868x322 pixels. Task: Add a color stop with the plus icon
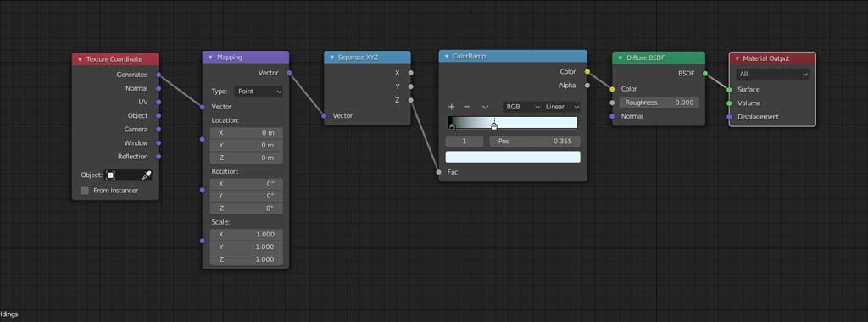pos(451,107)
